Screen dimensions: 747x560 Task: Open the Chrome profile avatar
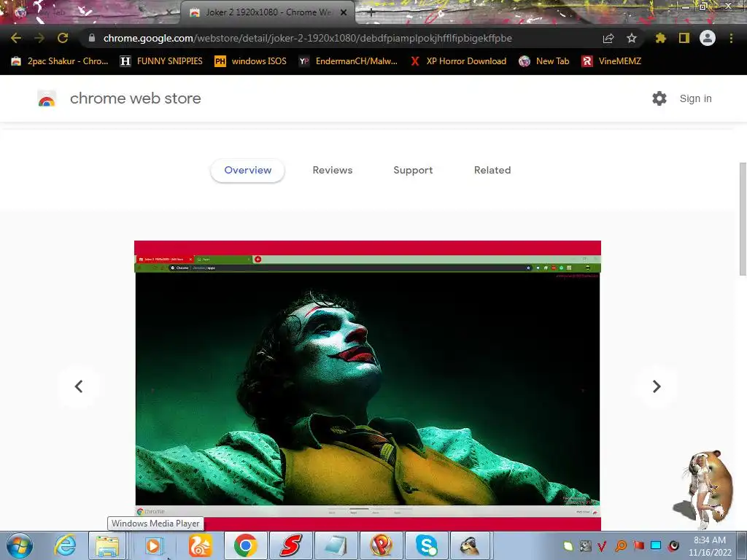[708, 38]
